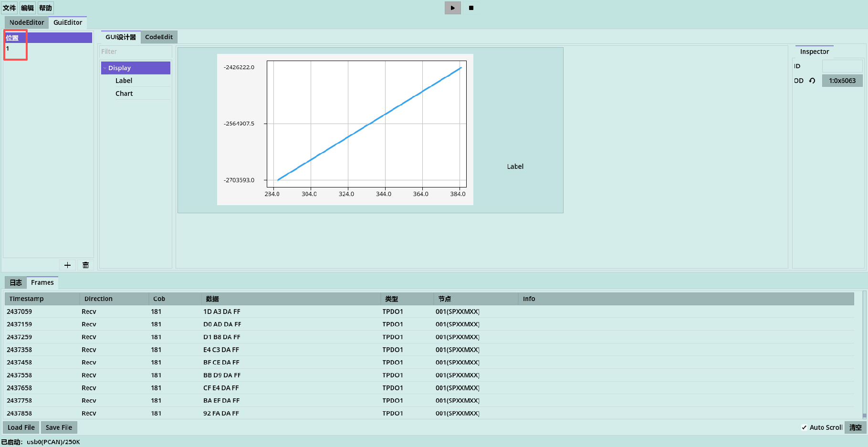This screenshot has width=868, height=447.
Task: Select frame row with data D1 B8 DA FF
Action: (x=429, y=337)
